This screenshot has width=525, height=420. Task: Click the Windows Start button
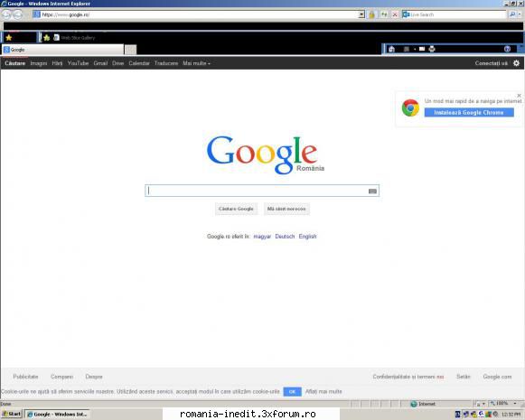click(x=12, y=414)
